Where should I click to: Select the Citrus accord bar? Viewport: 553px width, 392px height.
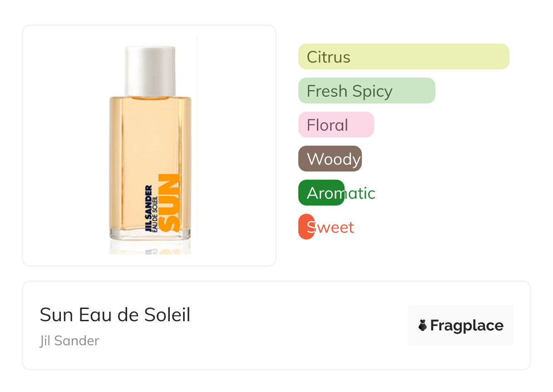(403, 57)
